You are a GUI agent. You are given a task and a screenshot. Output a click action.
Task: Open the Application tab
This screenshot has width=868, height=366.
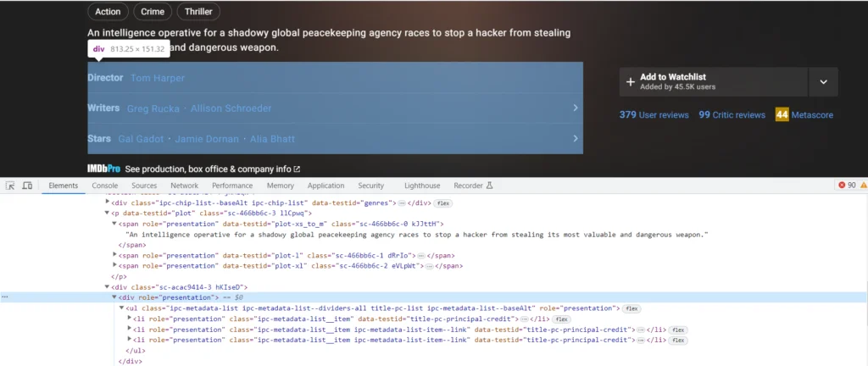coord(326,186)
